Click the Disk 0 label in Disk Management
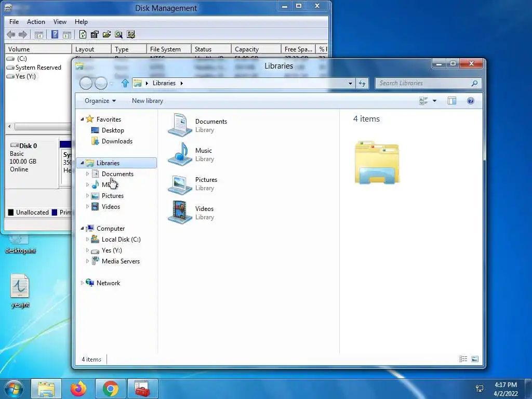The width and height of the screenshot is (532, 399). tap(28, 146)
